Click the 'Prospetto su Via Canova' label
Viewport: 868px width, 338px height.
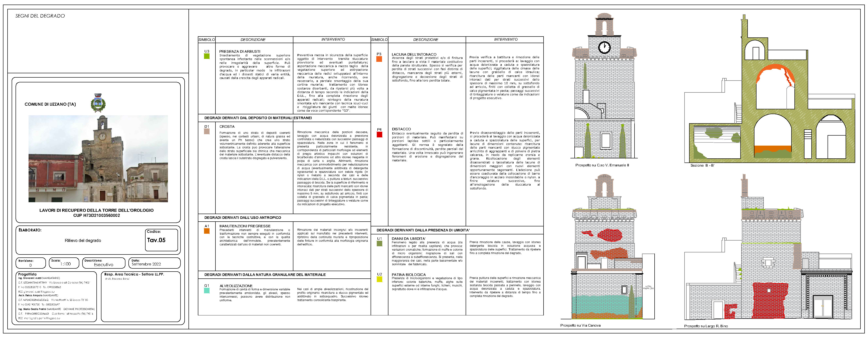pos(580,325)
